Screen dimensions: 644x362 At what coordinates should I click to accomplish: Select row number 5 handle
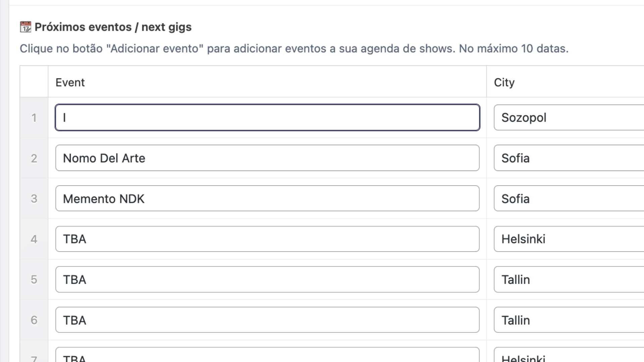coord(34,280)
